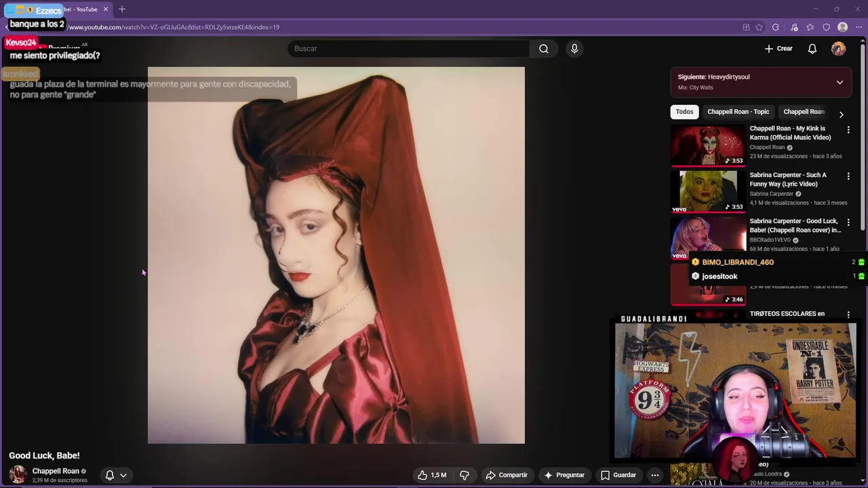Close the YouTube browser tab
This screenshot has width=868, height=488.
[x=106, y=9]
